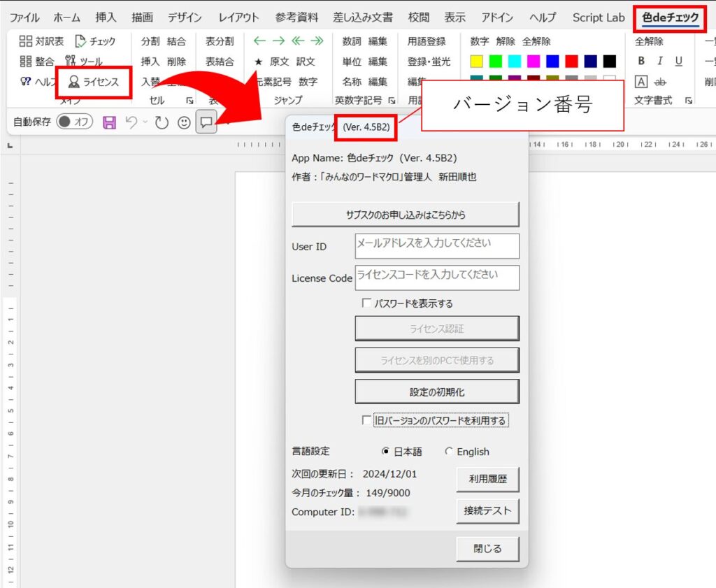This screenshot has height=588, width=716.
Task: Apply bold formatting with B button
Action: [x=641, y=62]
